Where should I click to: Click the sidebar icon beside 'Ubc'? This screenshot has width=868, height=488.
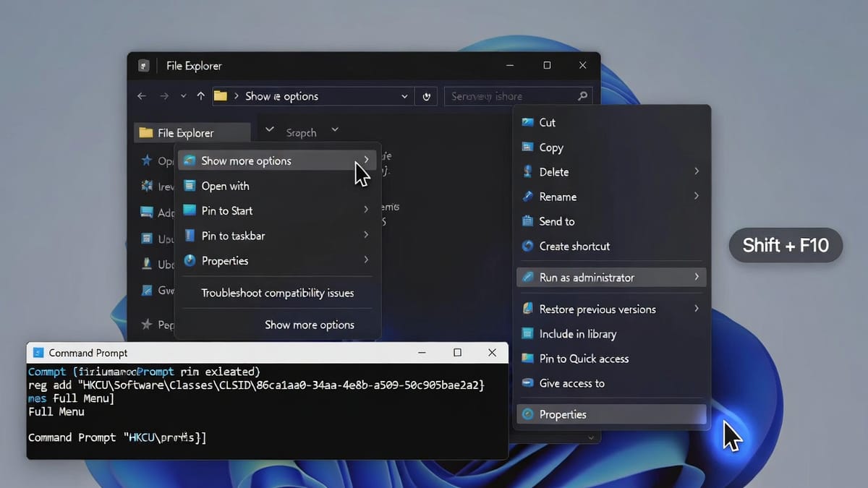point(147,265)
